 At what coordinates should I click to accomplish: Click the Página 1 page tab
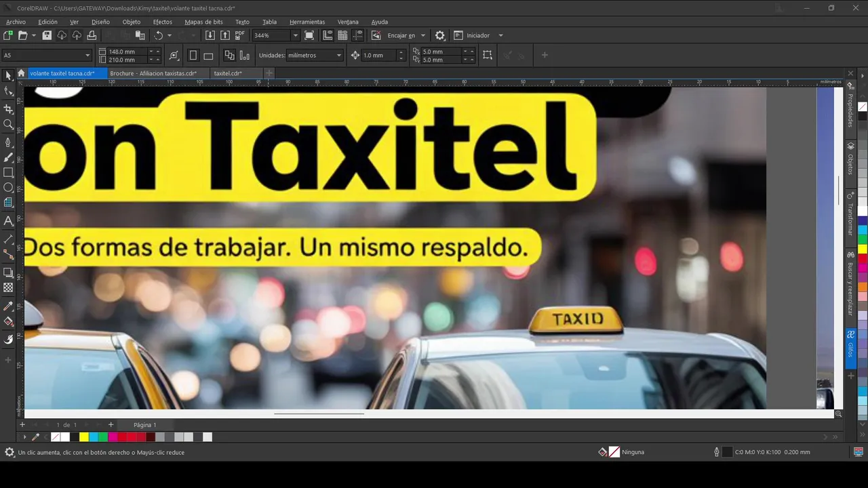click(144, 425)
